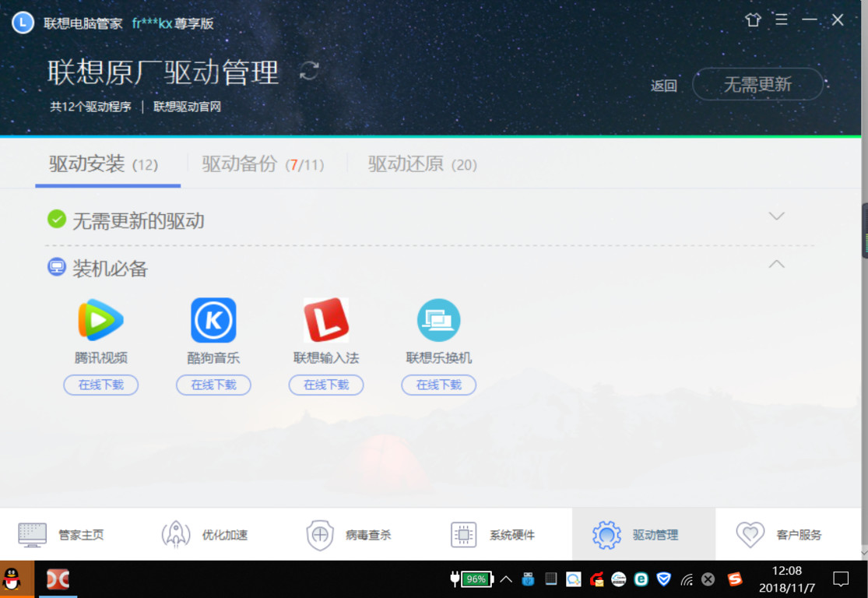The width and height of the screenshot is (868, 598).
Task: Click the 无需更新 button
Action: (x=757, y=84)
